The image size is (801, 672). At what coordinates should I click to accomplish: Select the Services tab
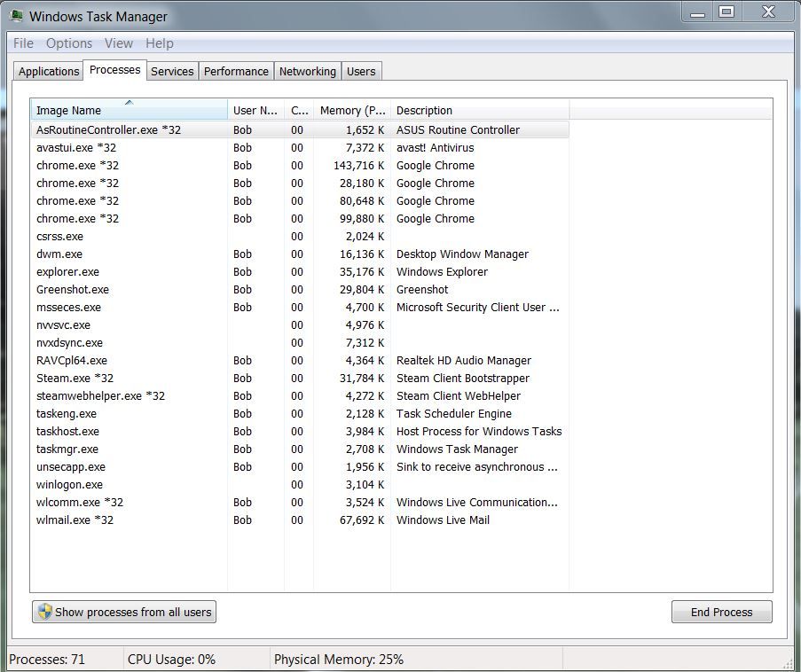[172, 71]
